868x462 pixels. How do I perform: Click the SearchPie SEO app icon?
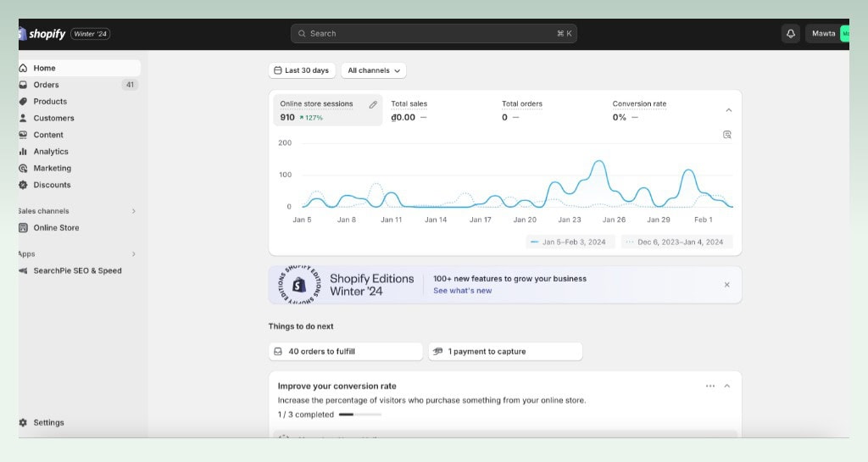point(23,270)
